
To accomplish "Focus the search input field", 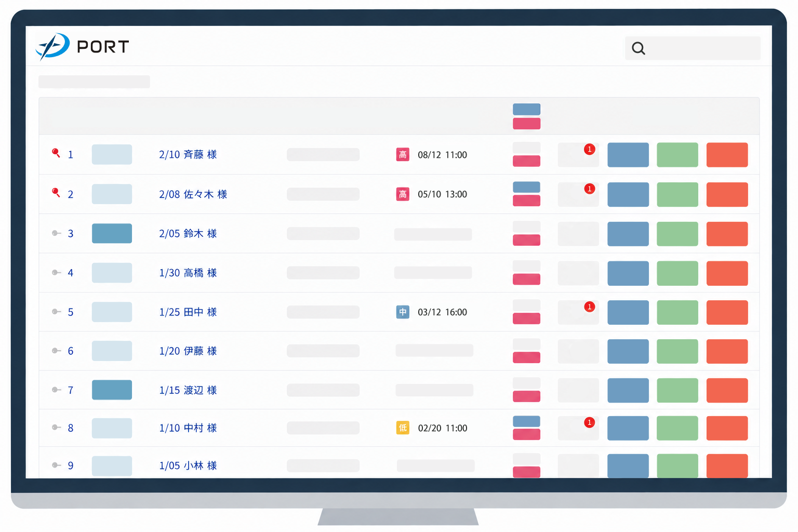I will [693, 48].
